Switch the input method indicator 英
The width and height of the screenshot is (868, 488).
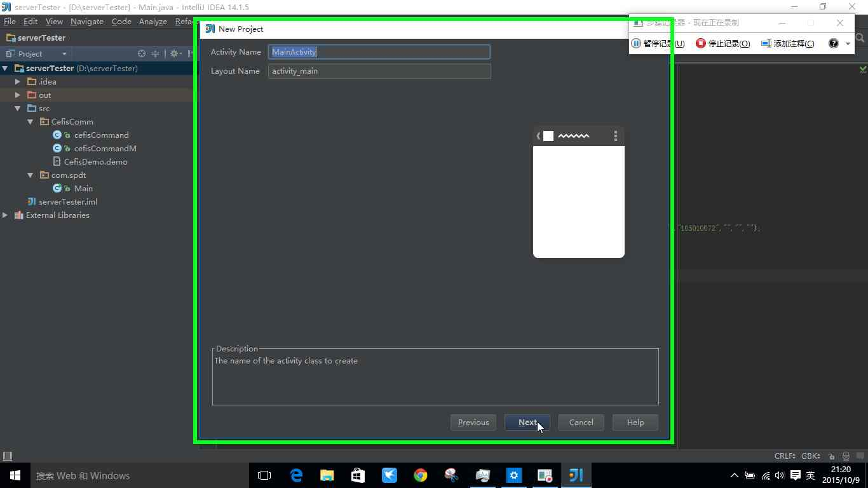pos(810,475)
